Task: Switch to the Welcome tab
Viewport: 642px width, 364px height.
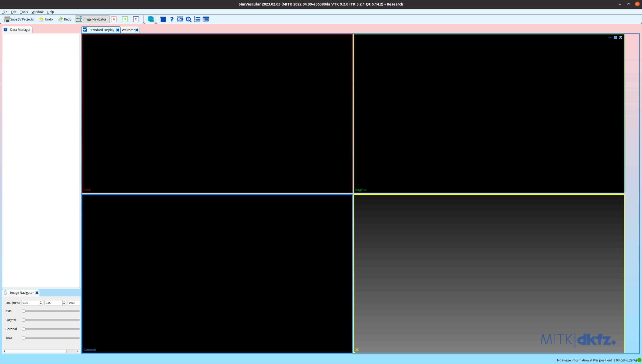Action: [x=128, y=30]
